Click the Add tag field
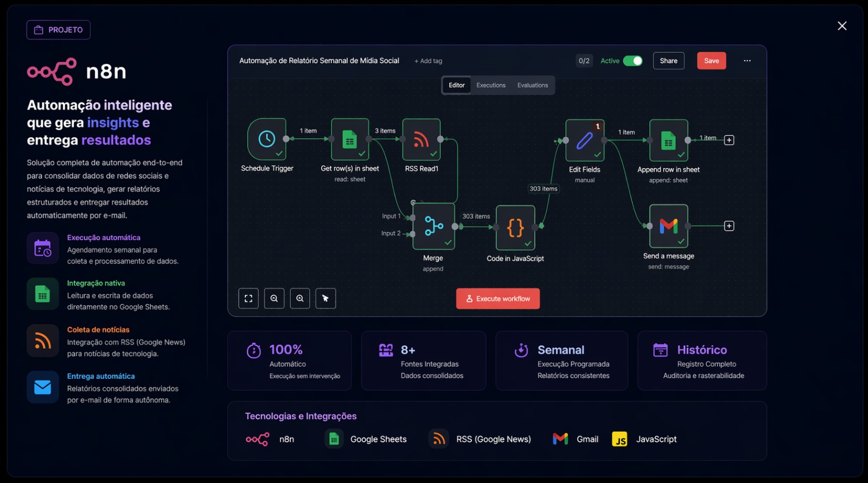The width and height of the screenshot is (868, 483). [429, 61]
